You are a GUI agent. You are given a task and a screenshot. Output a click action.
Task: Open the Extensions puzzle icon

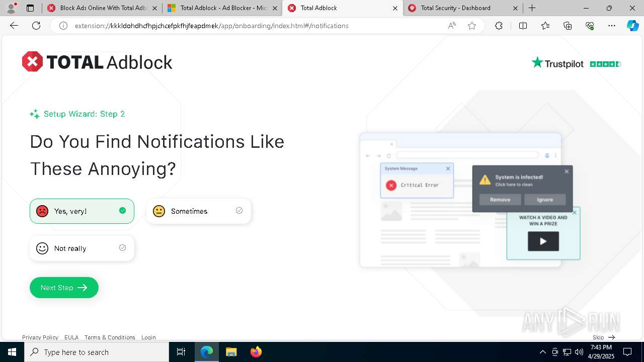coord(499,26)
